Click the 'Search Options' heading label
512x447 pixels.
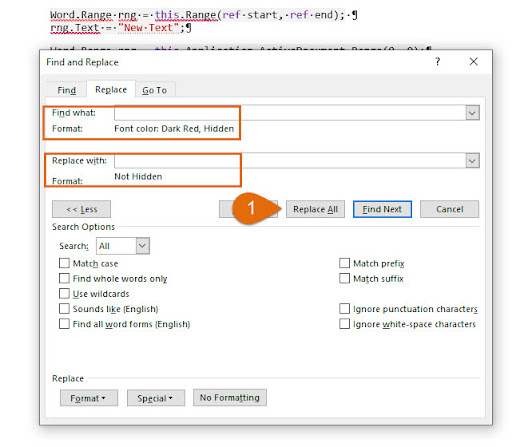coord(83,227)
